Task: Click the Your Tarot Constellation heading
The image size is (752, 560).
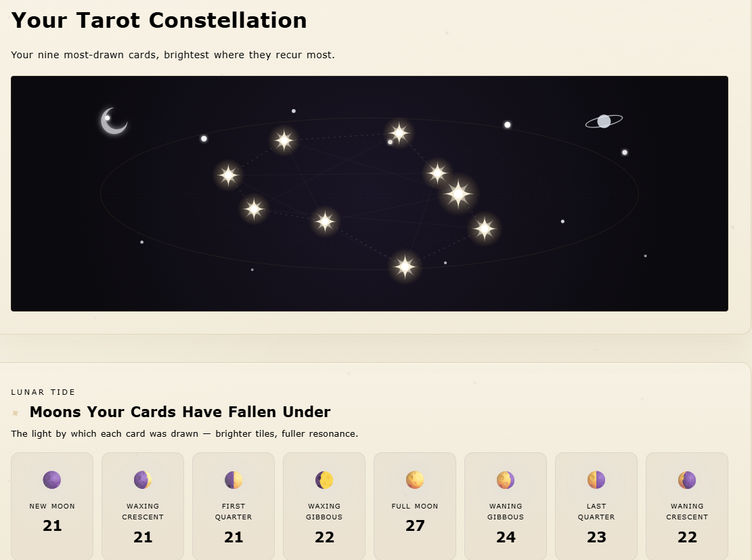Action: tap(159, 20)
